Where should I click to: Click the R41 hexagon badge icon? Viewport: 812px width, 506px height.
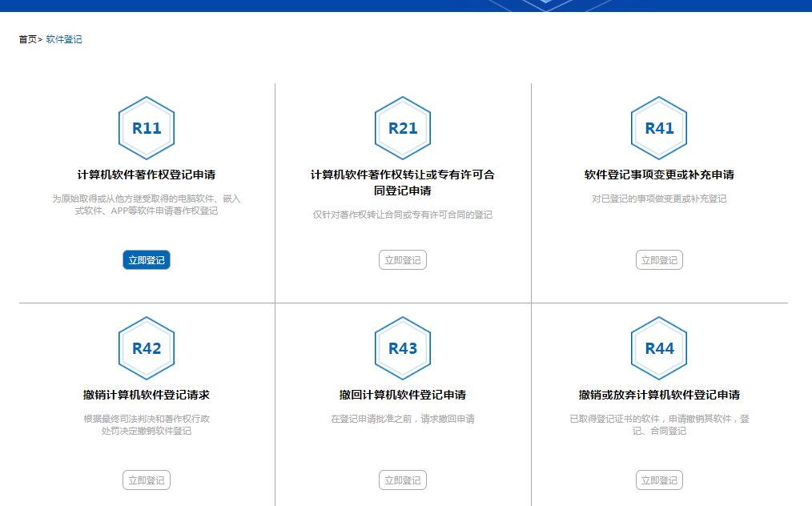[x=658, y=127]
